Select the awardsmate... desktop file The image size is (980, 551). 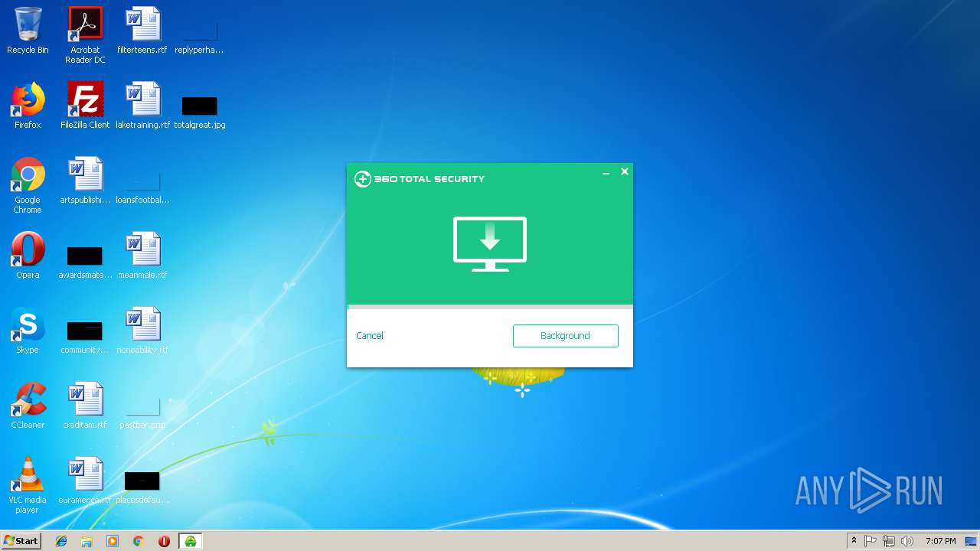click(x=85, y=261)
